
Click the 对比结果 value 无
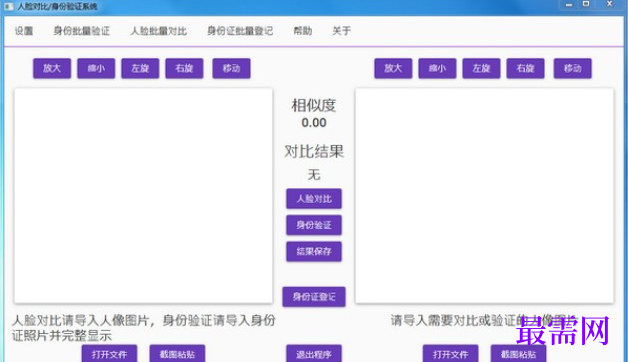(314, 175)
